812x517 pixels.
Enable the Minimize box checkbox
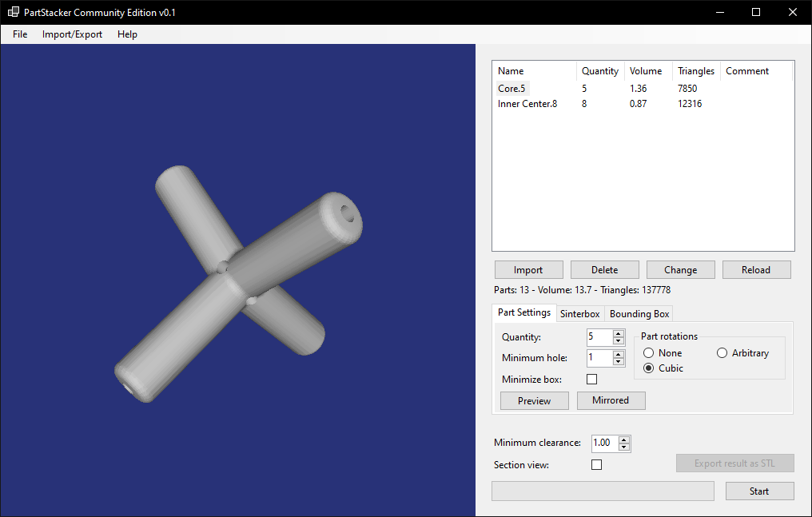(x=591, y=380)
